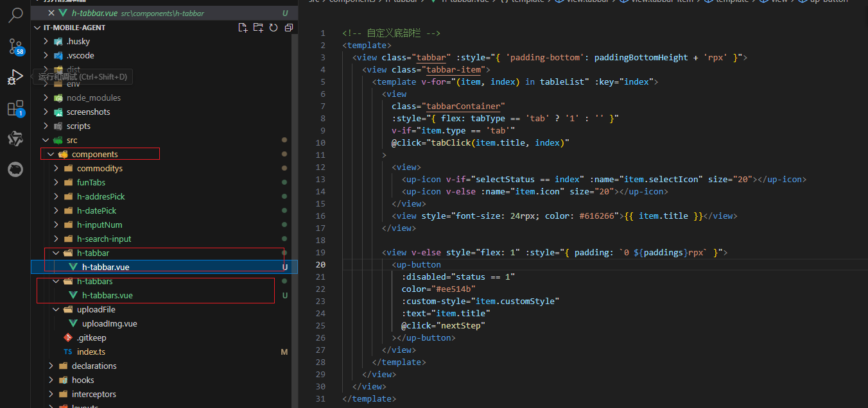Select the h-addresPick folder
This screenshot has width=868, height=408.
pos(164,196)
